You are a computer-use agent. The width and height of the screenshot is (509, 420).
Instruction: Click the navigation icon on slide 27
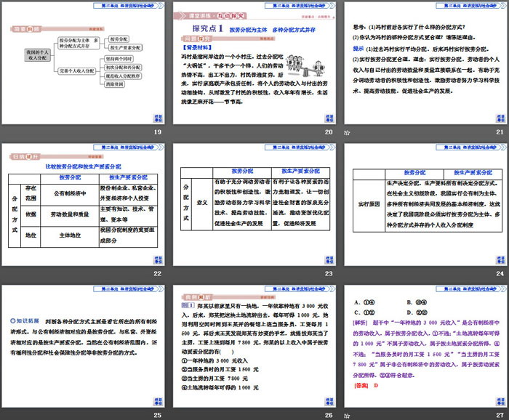tap(500, 401)
